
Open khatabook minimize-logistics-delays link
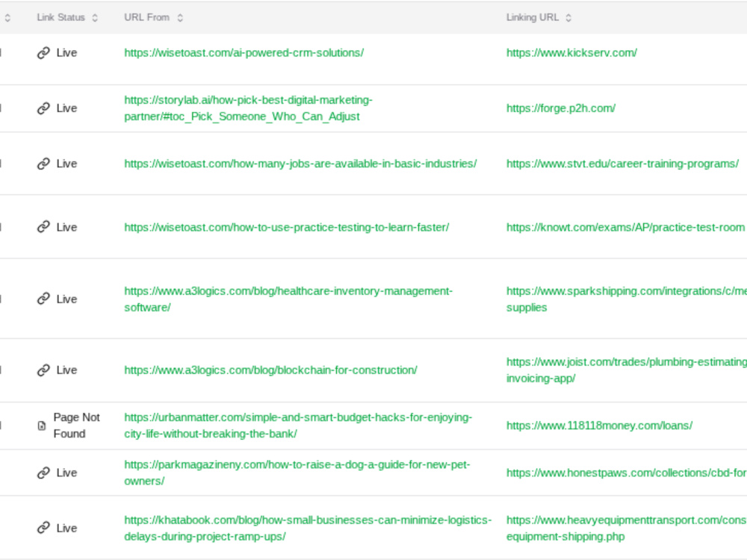308,528
